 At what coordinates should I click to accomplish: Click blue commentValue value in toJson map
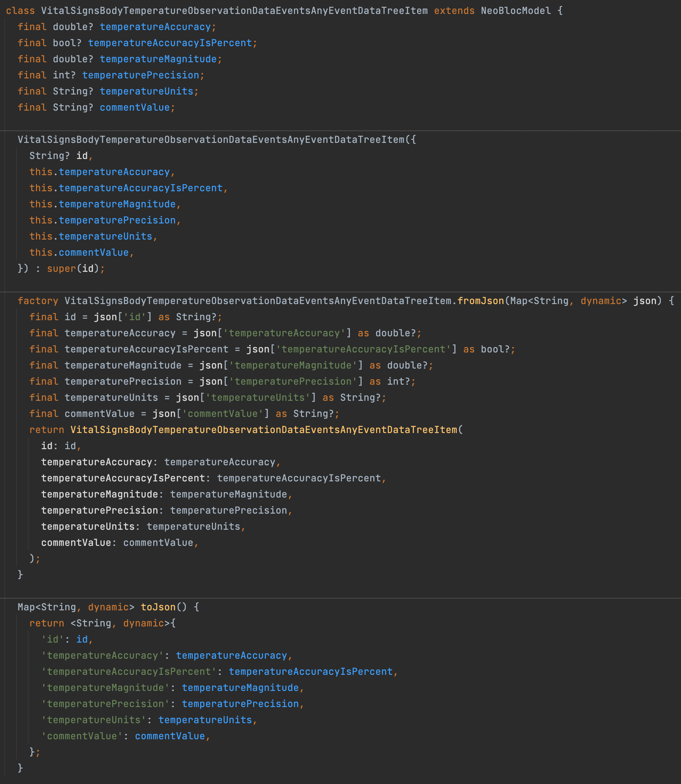click(170, 736)
